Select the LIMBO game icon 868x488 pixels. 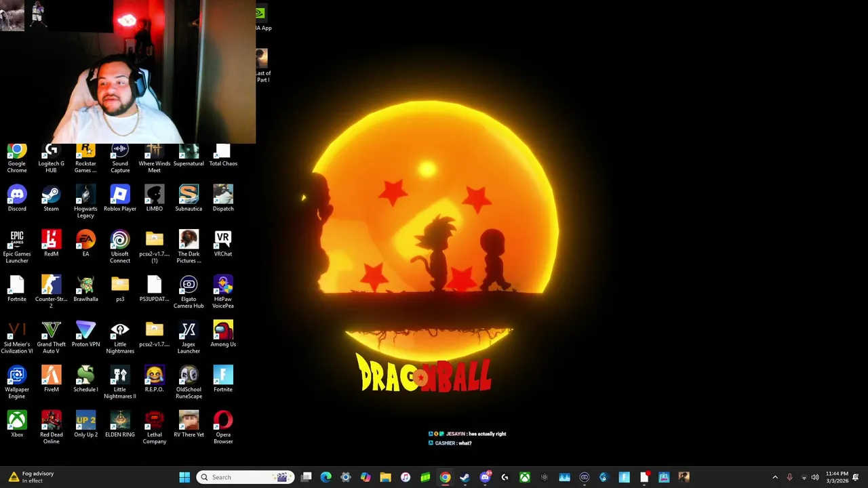[x=155, y=199]
